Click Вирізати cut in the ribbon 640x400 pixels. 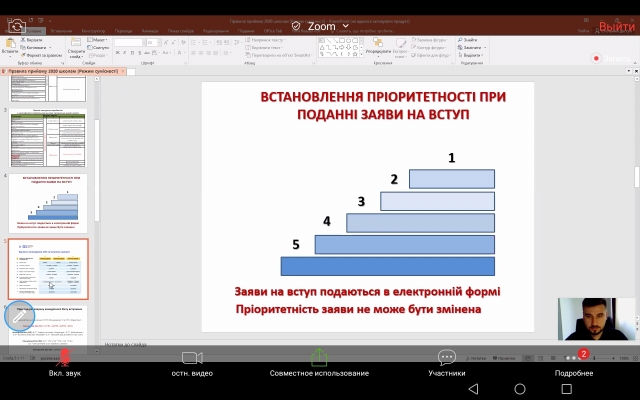tap(32, 40)
